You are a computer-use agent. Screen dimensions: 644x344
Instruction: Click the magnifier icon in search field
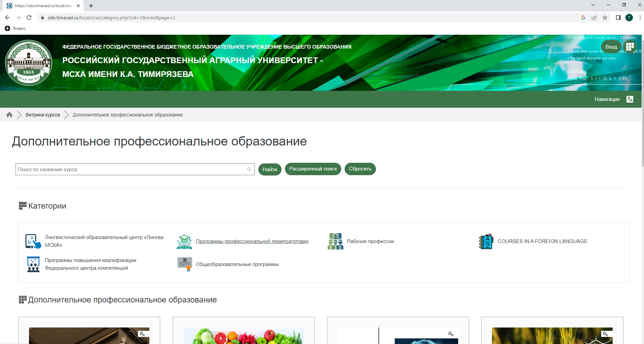click(249, 169)
